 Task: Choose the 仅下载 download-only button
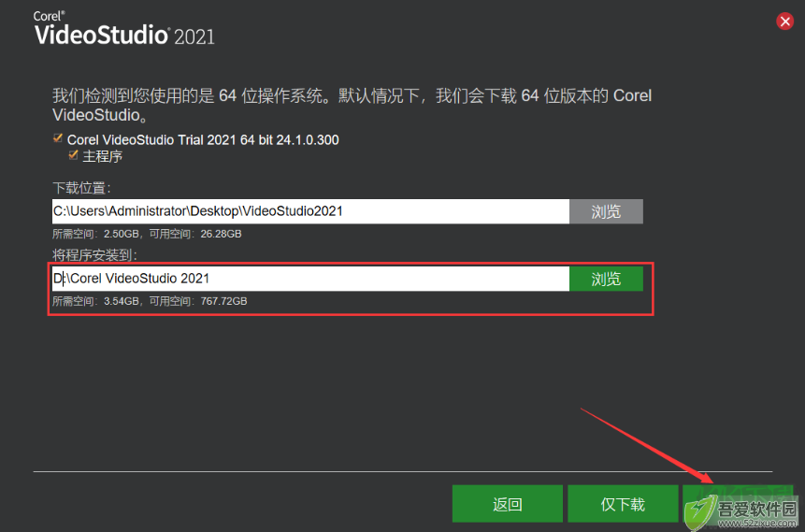point(623,504)
